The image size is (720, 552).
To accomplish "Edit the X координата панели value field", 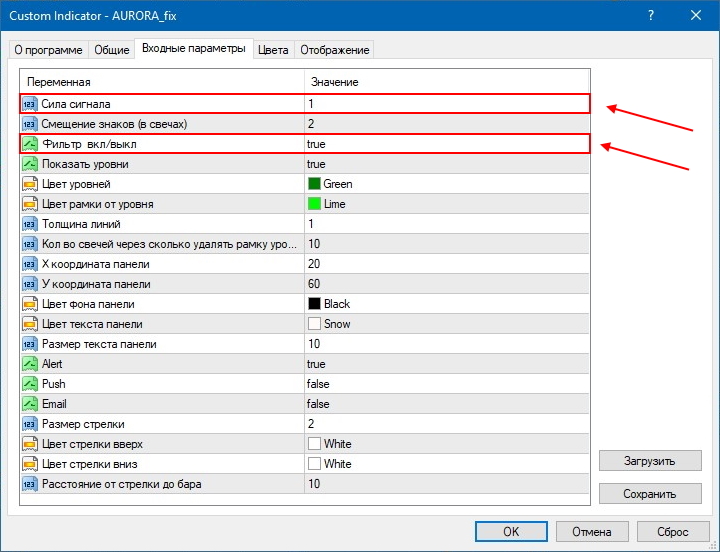I will [x=445, y=264].
